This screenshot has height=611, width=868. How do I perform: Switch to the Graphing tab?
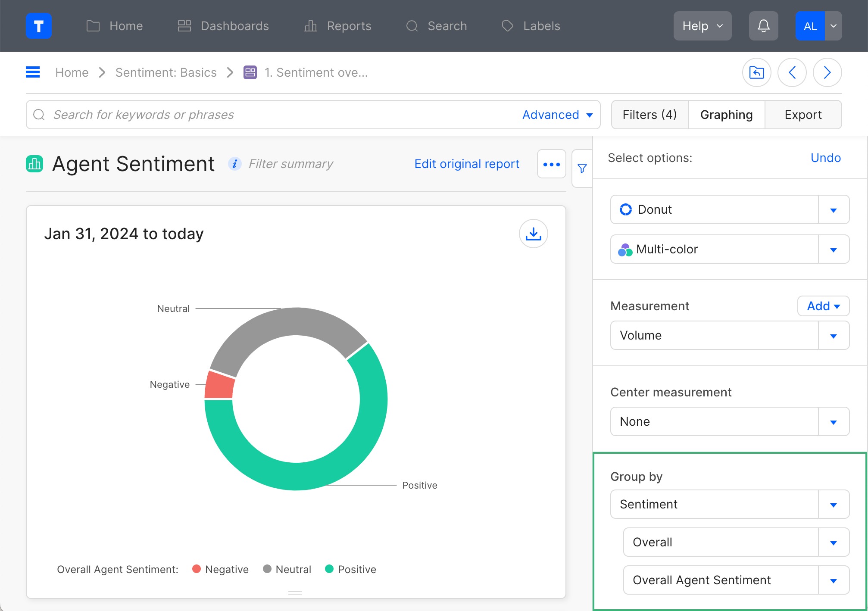tap(726, 115)
